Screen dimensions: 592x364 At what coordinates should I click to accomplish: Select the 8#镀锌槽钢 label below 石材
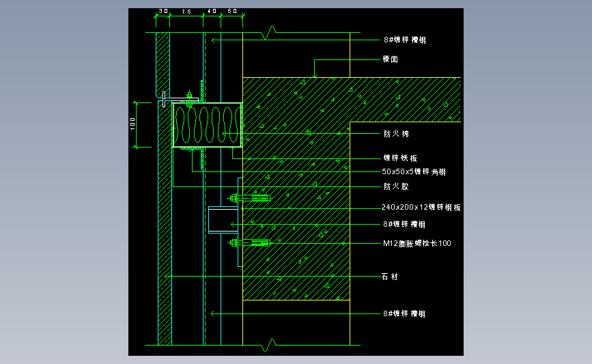click(404, 313)
